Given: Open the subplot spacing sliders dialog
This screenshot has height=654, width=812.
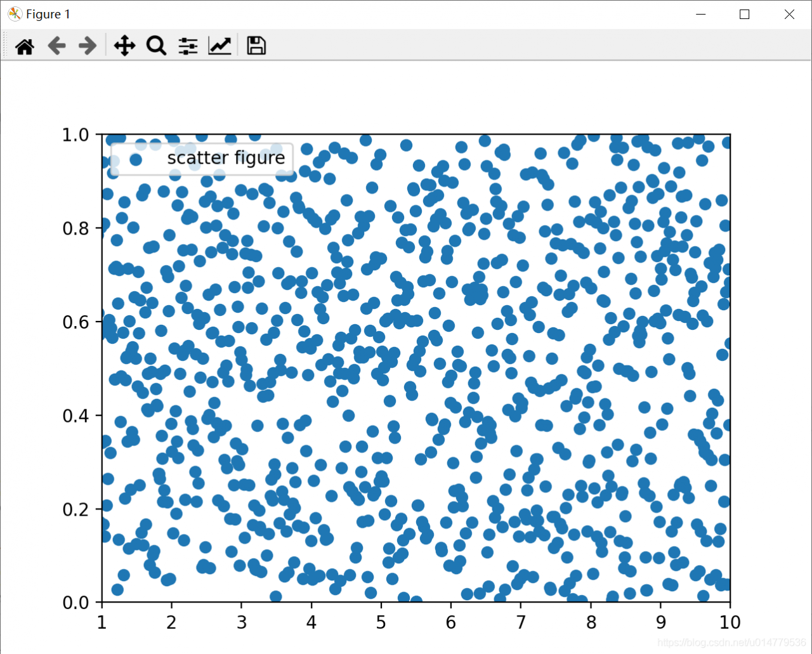Looking at the screenshot, I should pyautogui.click(x=187, y=45).
